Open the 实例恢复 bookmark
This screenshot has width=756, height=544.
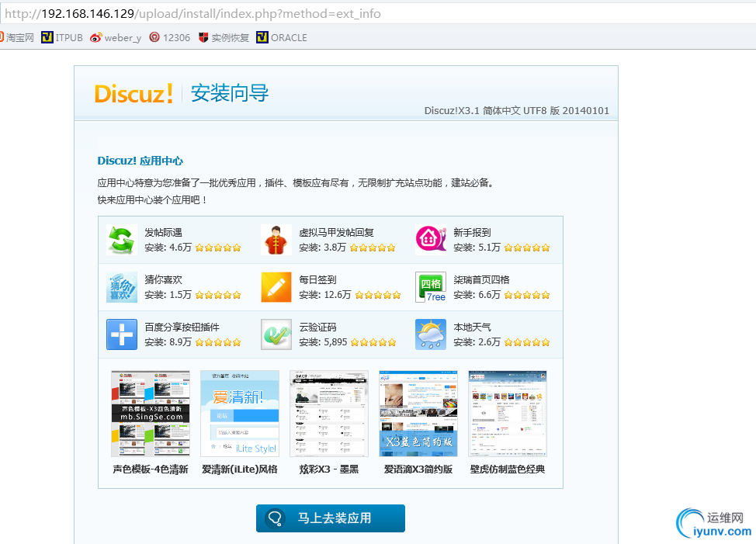(x=224, y=37)
